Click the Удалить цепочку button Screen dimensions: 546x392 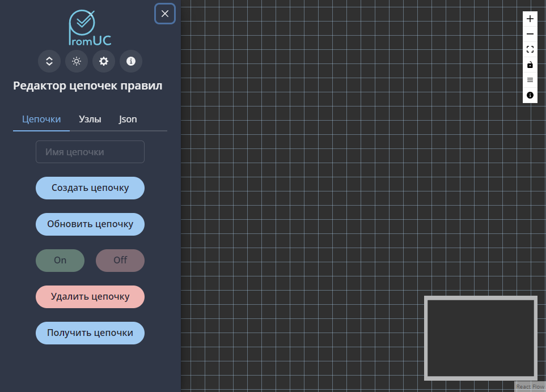pyautogui.click(x=90, y=297)
